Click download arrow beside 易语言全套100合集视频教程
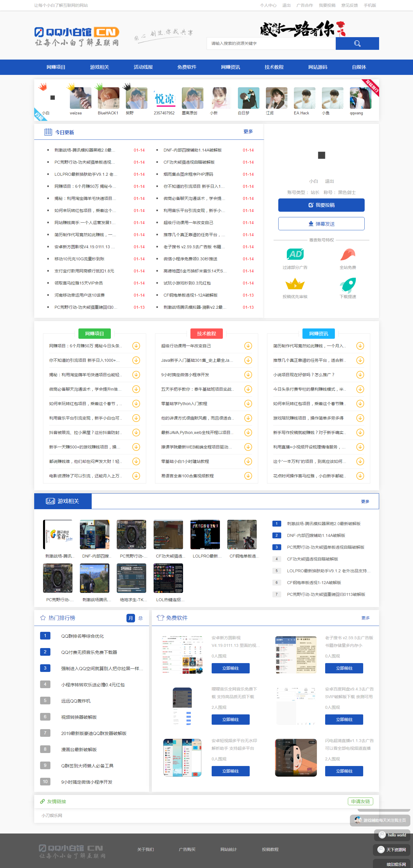This screenshot has width=413, height=868. pos(248,476)
